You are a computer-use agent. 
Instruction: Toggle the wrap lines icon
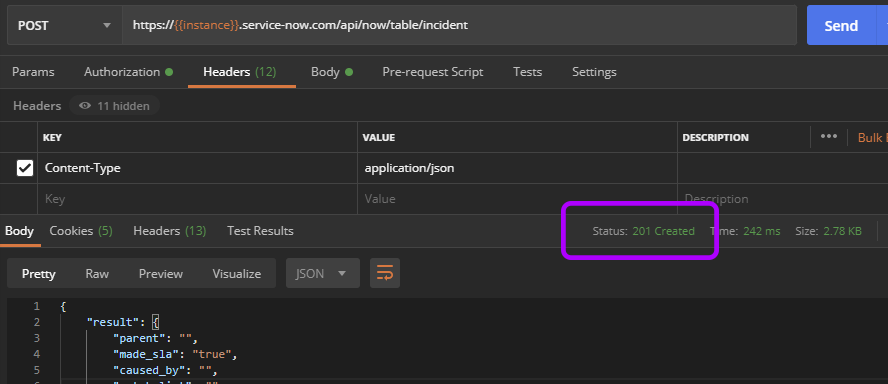tap(385, 273)
